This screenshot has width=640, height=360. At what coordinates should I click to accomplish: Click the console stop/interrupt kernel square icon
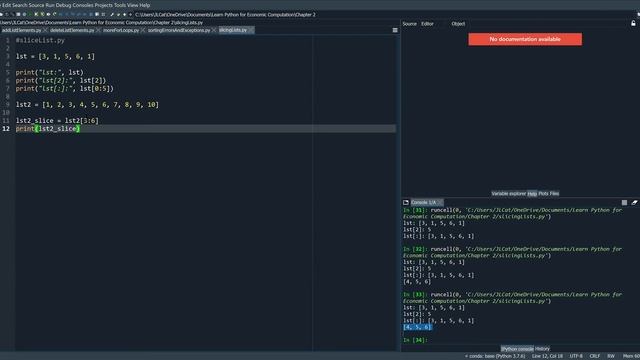click(624, 202)
